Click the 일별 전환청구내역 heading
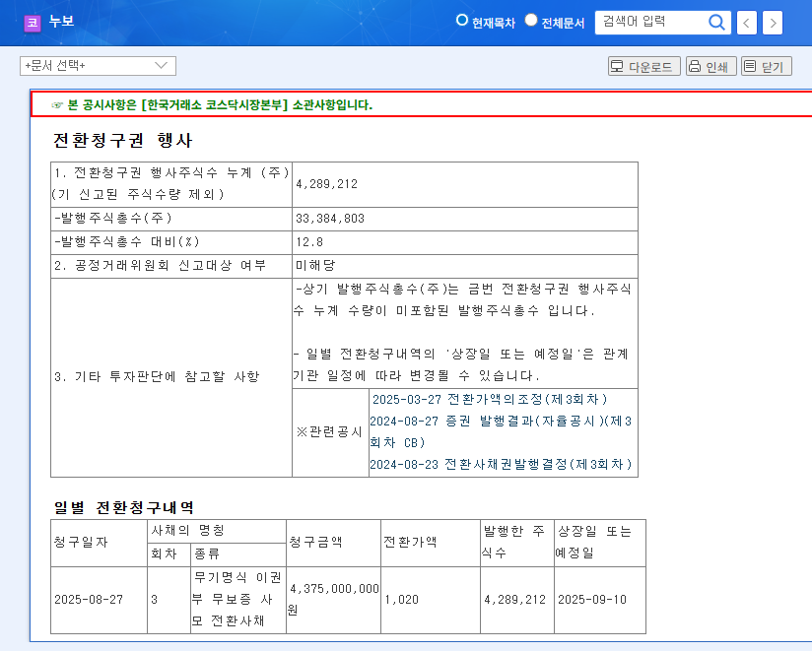This screenshot has width=812, height=651. [124, 507]
